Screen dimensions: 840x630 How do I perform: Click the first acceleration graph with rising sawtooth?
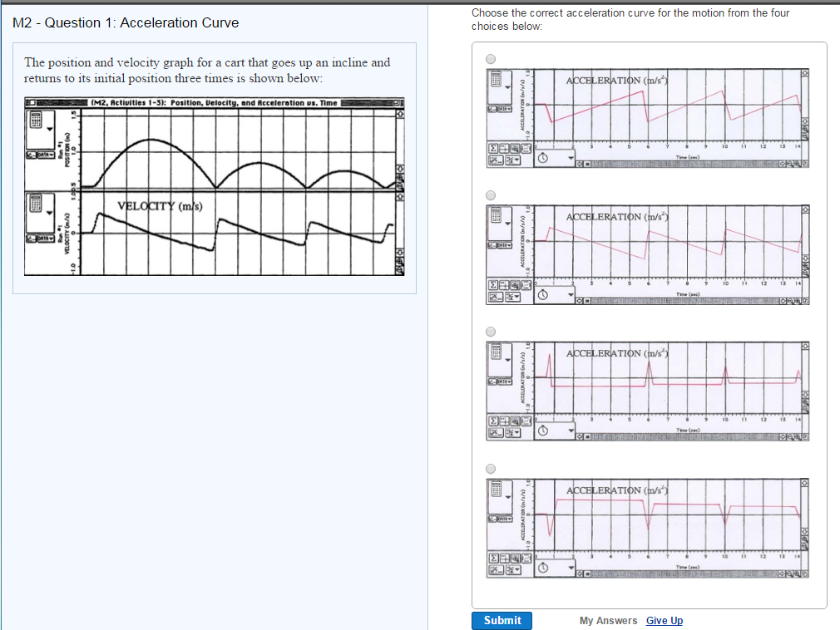(648, 118)
